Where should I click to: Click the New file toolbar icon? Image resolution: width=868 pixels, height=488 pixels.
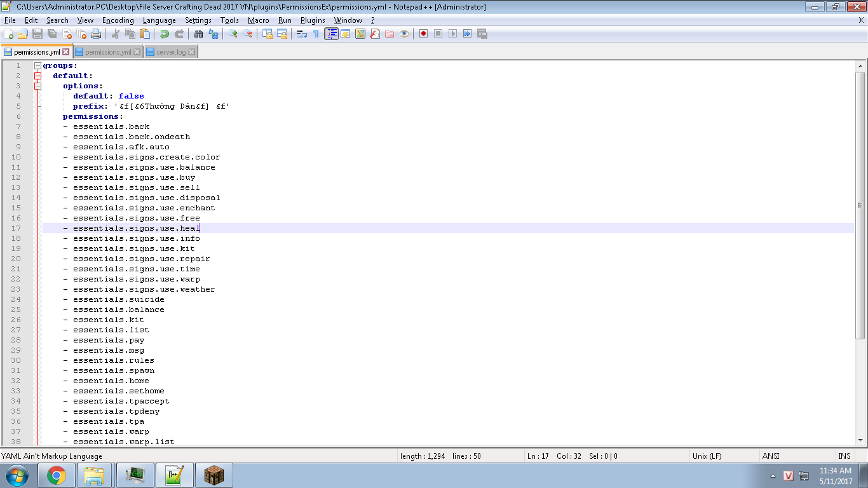(x=8, y=34)
